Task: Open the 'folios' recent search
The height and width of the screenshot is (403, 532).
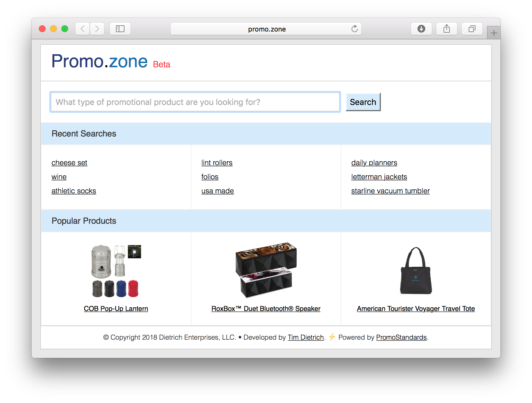Action: (210, 177)
